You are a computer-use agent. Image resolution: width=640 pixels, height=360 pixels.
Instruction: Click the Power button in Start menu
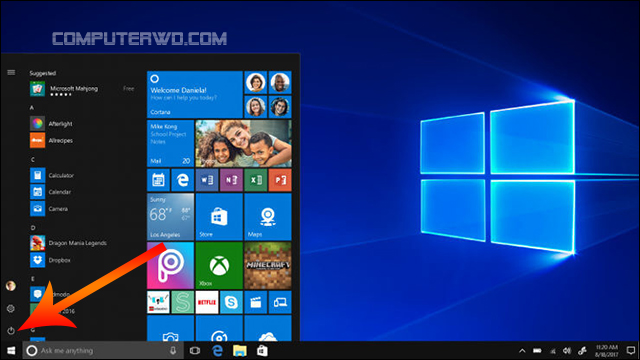coord(11,331)
